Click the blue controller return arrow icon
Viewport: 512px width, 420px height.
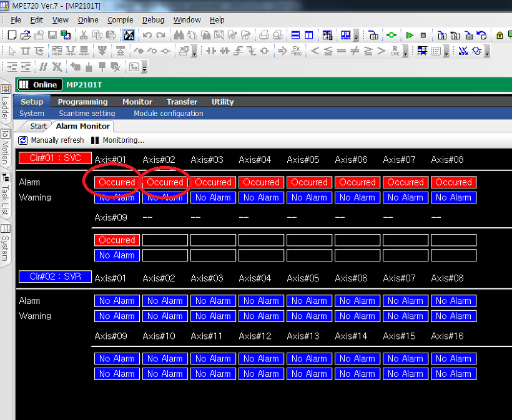pyautogui.click(x=481, y=35)
